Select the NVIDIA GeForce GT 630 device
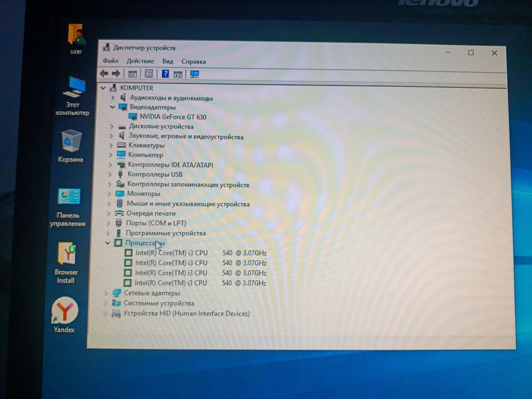The image size is (532, 399). point(173,117)
